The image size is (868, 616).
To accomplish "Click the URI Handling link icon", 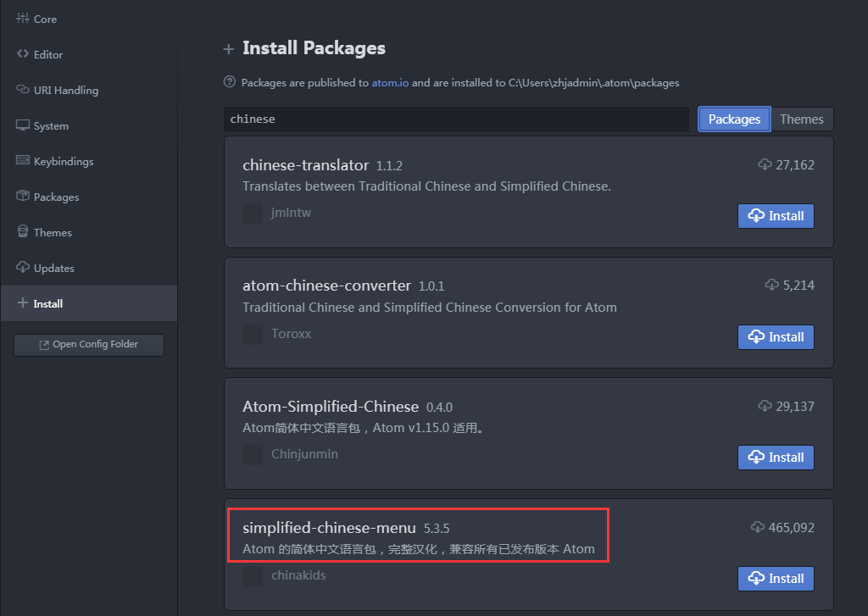I will coord(23,89).
